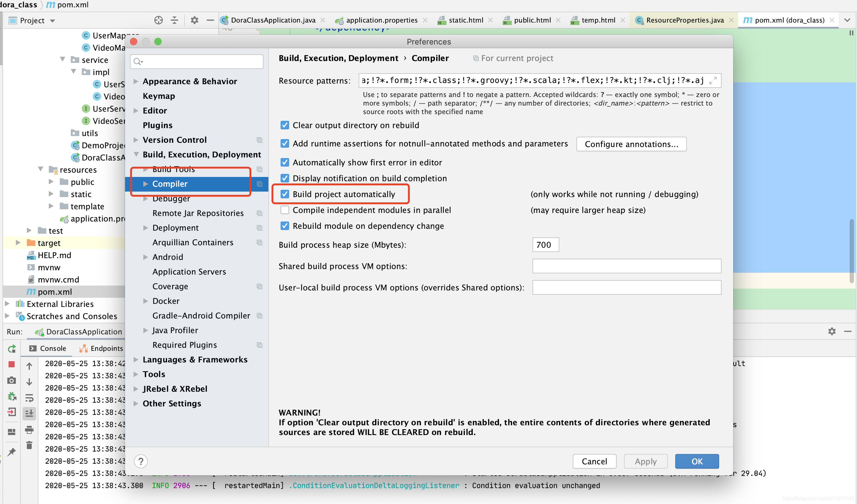Disable Clear output directory on rebuild
The height and width of the screenshot is (504, 857).
(285, 125)
